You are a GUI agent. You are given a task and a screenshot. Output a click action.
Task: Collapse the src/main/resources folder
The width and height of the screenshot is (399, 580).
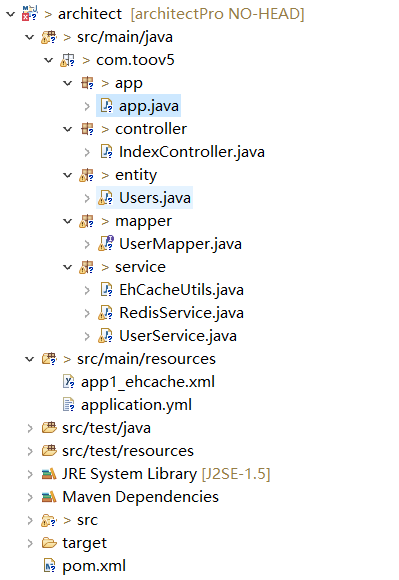point(30,359)
